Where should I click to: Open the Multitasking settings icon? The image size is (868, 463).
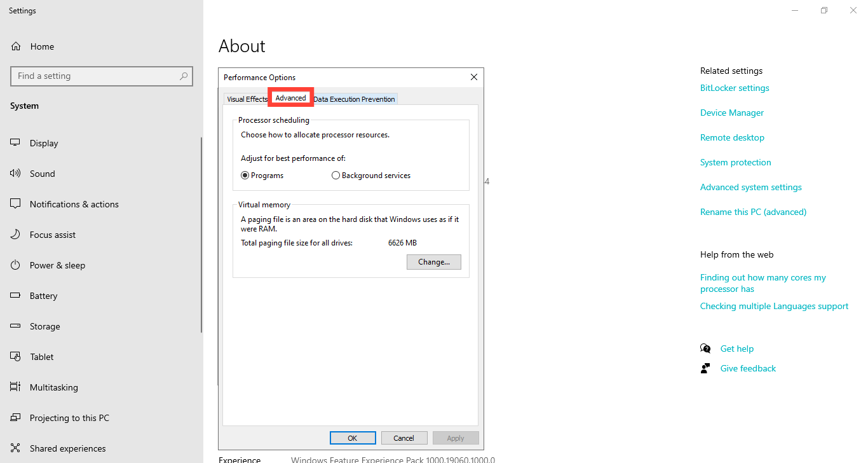tap(14, 387)
